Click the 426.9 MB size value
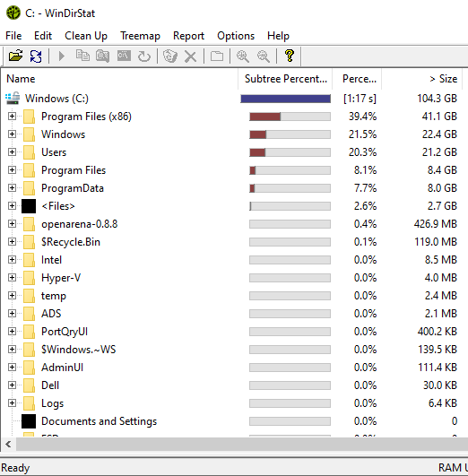 tap(436, 224)
